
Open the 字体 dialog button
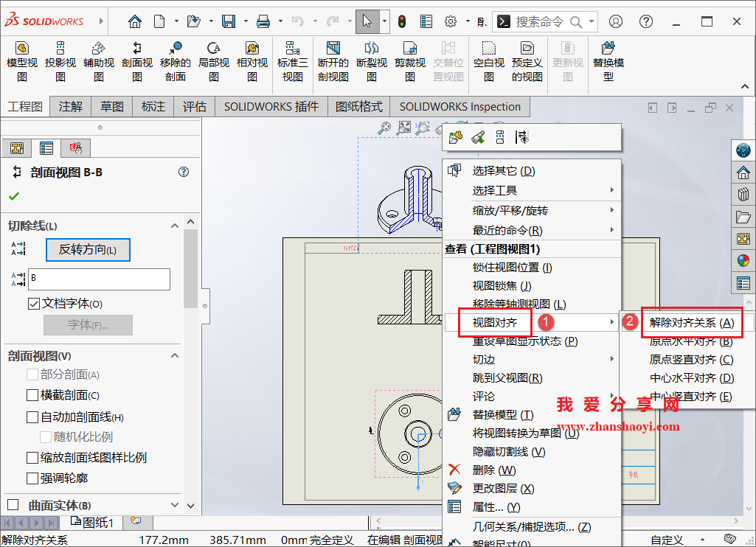(88, 327)
